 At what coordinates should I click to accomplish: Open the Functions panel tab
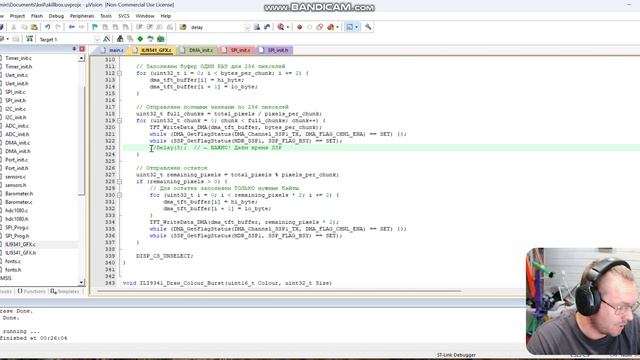click(31, 291)
